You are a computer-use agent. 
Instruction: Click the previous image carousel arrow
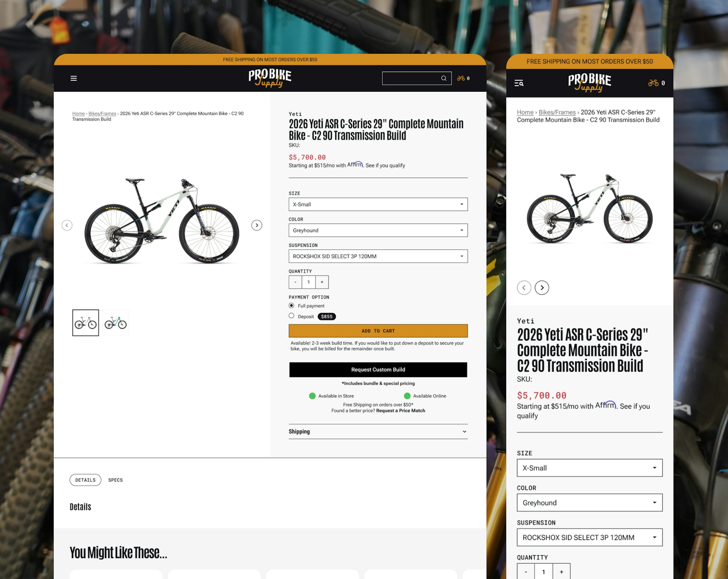tap(67, 225)
